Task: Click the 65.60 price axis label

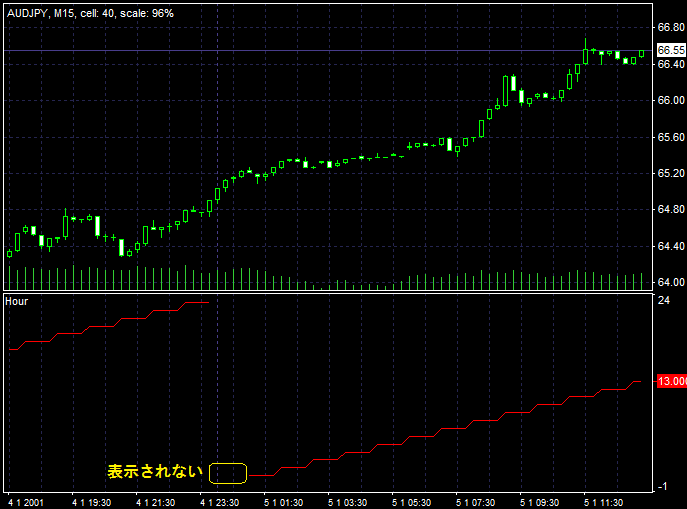Action: (x=671, y=137)
